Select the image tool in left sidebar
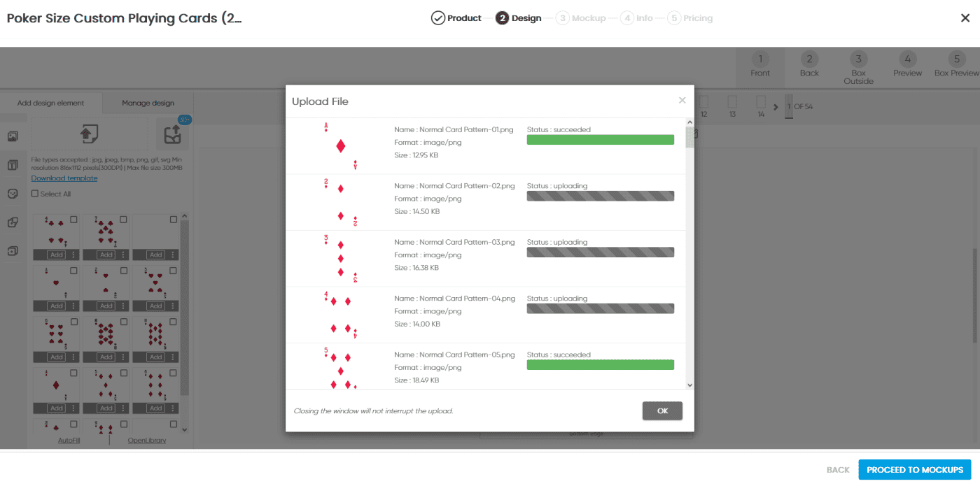Screen dimensions: 980x486 [x=13, y=136]
